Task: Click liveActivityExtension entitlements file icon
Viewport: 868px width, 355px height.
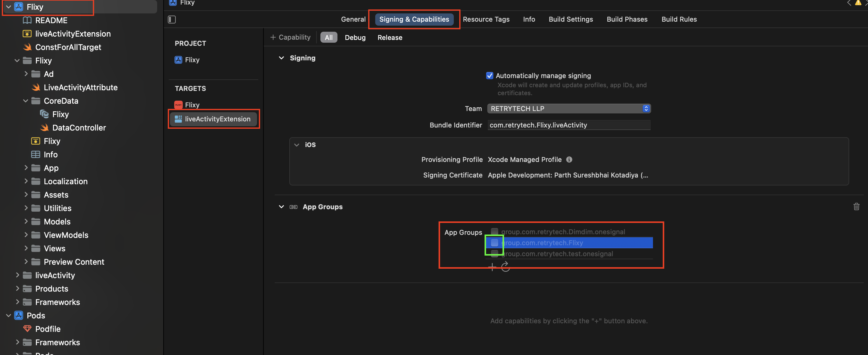Action: click(27, 34)
